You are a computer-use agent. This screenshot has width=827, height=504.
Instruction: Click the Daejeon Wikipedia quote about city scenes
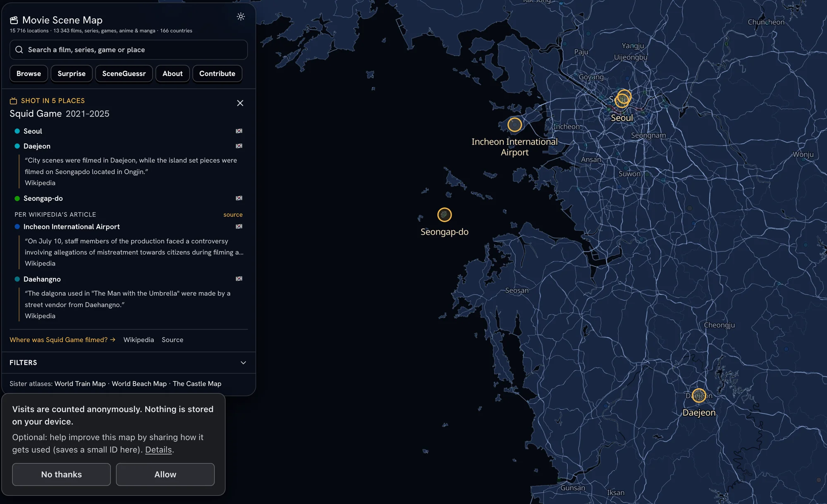tap(131, 166)
